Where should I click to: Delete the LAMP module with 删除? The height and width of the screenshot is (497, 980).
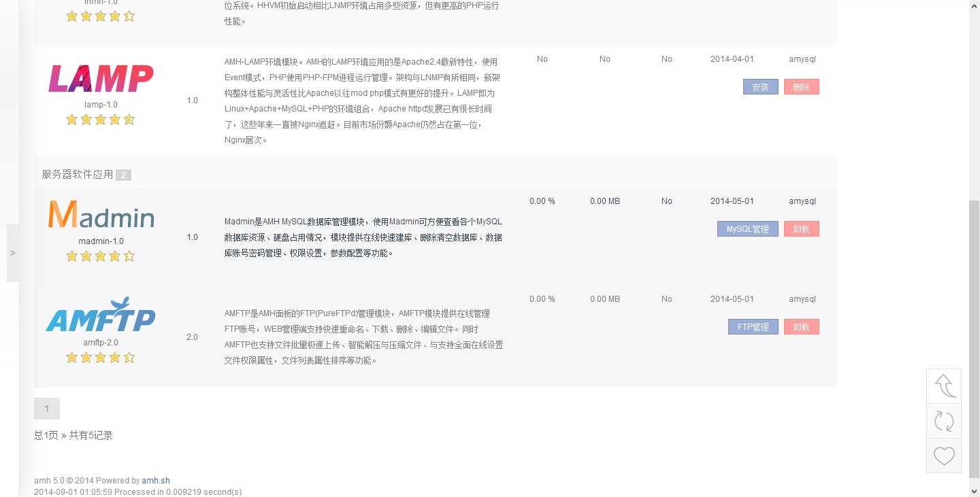pos(801,87)
